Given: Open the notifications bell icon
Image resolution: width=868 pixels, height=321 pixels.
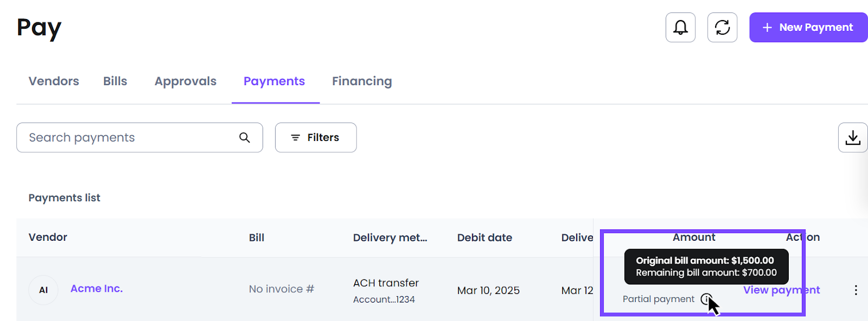Looking at the screenshot, I should point(680,27).
